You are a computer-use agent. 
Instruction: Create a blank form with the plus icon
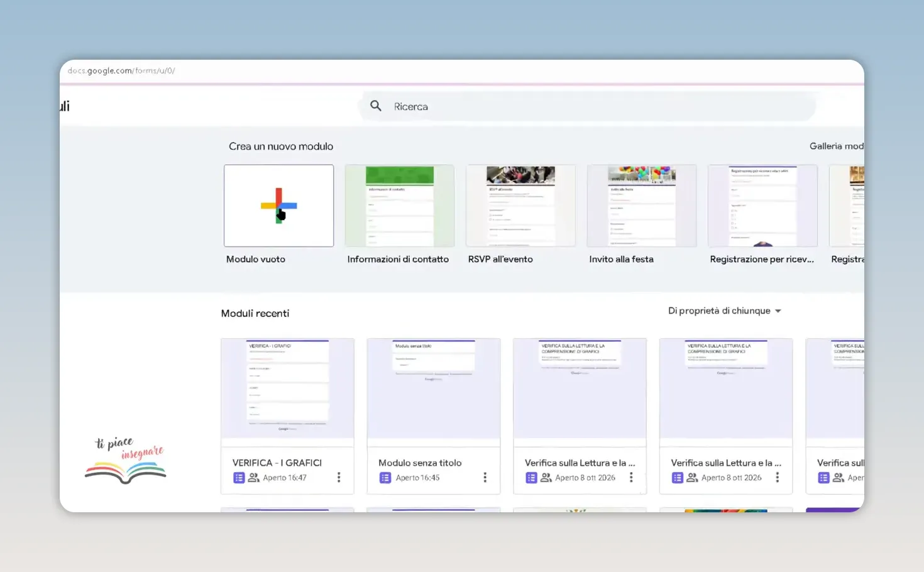click(x=278, y=206)
